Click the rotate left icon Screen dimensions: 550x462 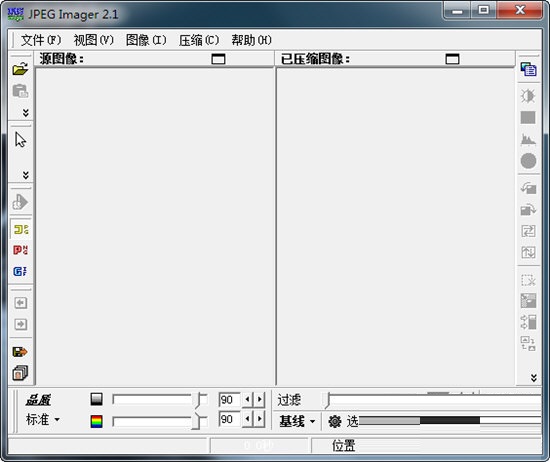pos(528,188)
